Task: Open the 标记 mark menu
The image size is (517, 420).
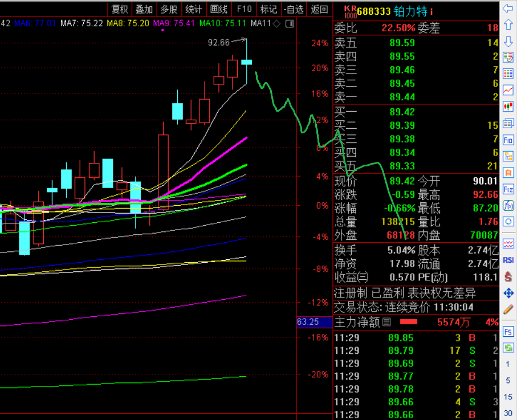Action: click(268, 9)
